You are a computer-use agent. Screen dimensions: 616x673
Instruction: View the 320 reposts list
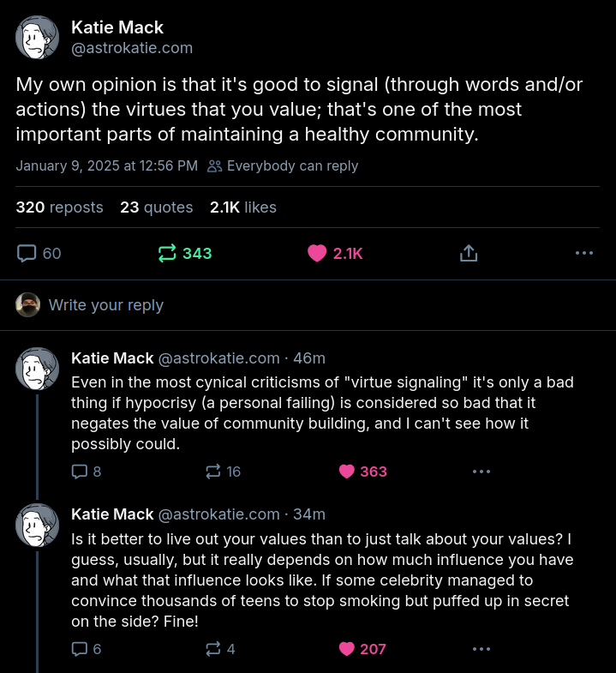[59, 207]
